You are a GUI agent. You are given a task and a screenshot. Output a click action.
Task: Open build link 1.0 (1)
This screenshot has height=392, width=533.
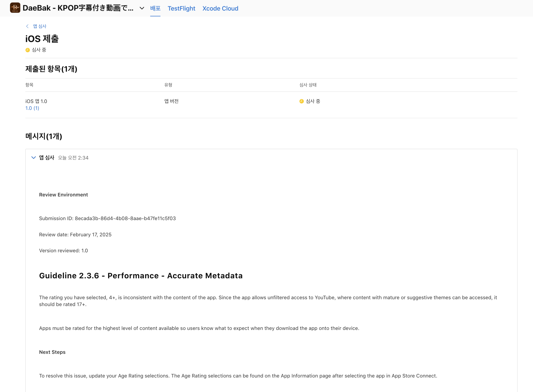point(32,108)
